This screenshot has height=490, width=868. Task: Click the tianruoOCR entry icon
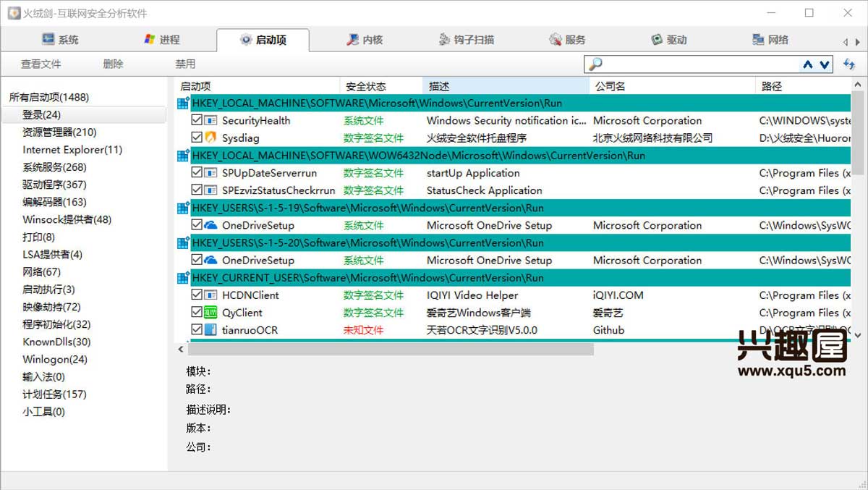[x=210, y=330]
